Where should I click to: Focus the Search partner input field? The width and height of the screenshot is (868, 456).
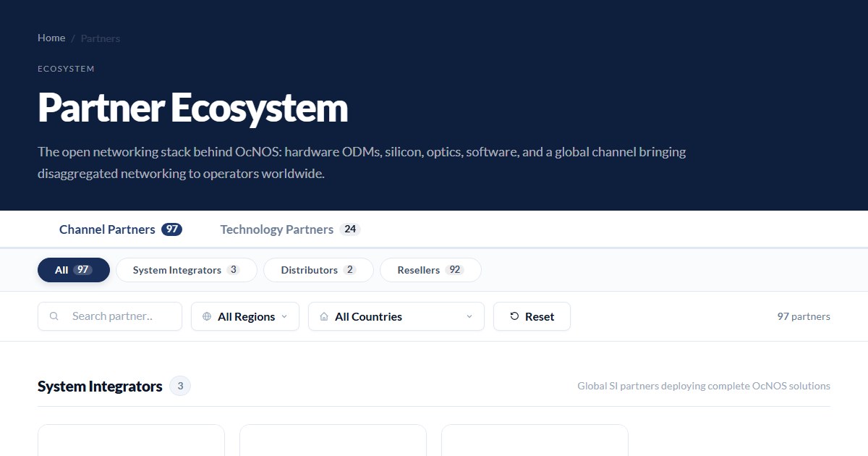110,316
